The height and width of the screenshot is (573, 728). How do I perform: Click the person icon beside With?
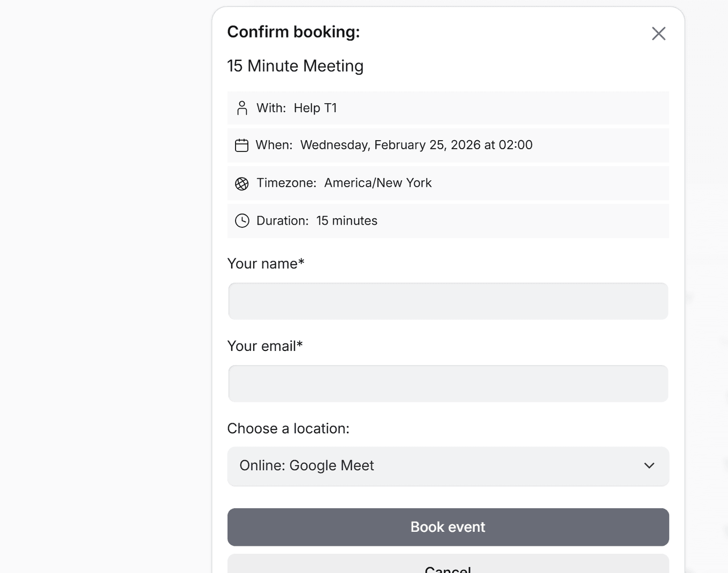click(242, 108)
